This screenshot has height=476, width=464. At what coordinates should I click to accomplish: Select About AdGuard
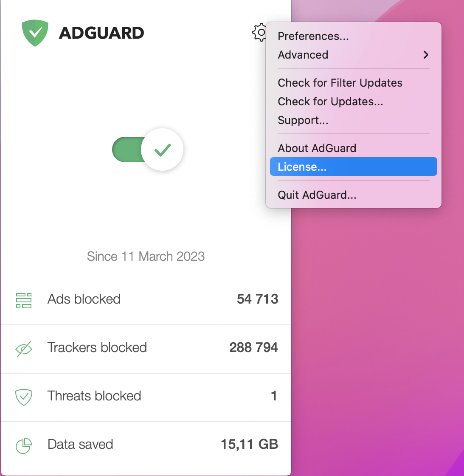click(317, 148)
